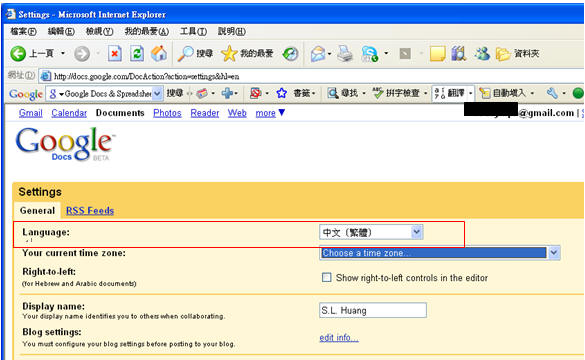Click the Translate button (翻譯)
Image resolution: width=585 pixels, height=360 pixels.
450,93
